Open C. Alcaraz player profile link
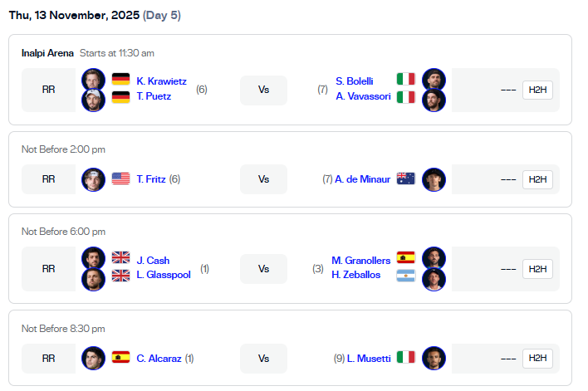The image size is (588, 391). click(x=159, y=358)
